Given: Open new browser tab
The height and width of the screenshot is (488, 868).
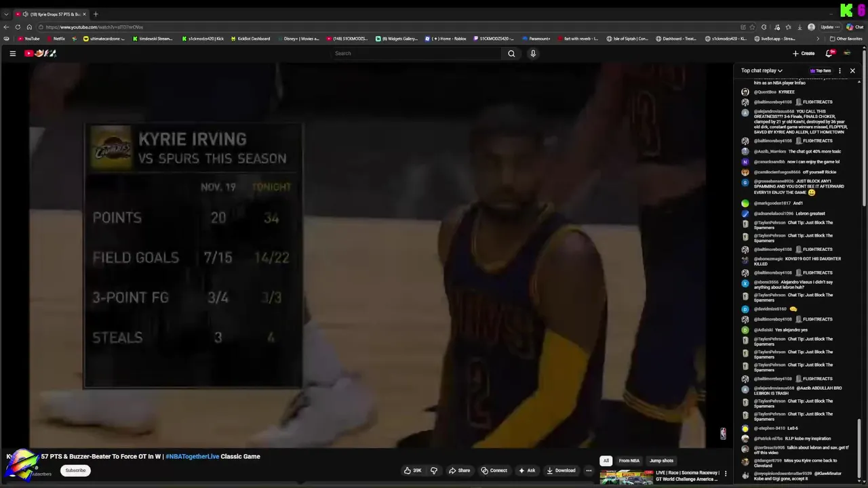Looking at the screenshot, I should (x=96, y=14).
